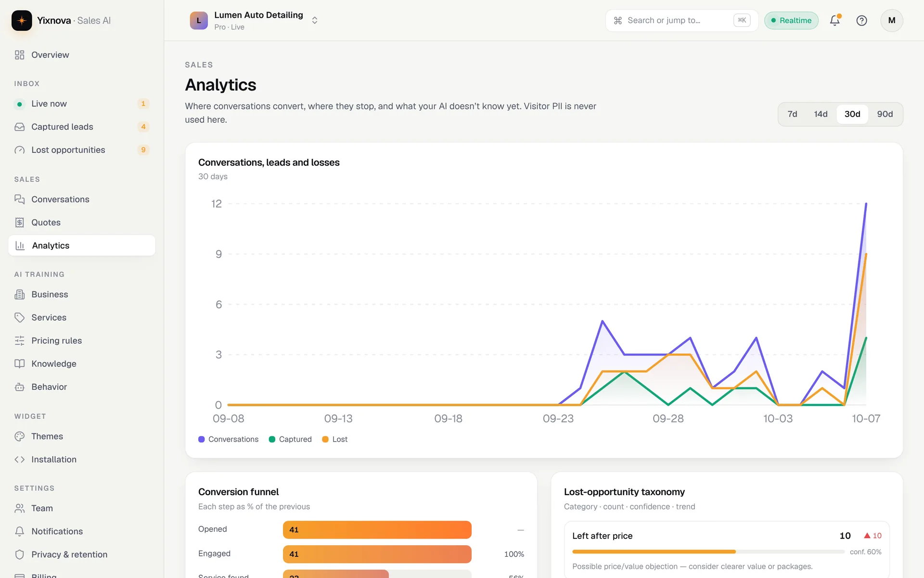Click the Lost opportunities badge 9
This screenshot has width=924, height=578.
pos(143,150)
